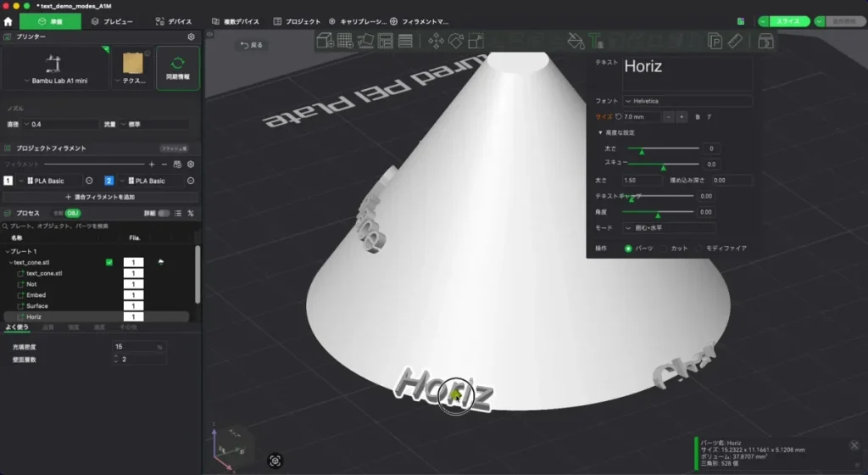Select the モディファイア operation radio button
Screen dimensions: 868x475
click(x=699, y=249)
